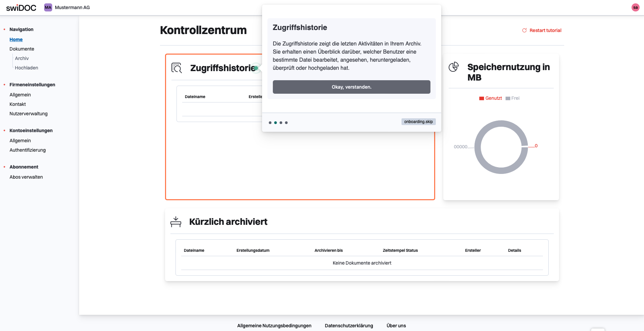Click the 00000 chart label
The width and height of the screenshot is (644, 331).
point(460,147)
